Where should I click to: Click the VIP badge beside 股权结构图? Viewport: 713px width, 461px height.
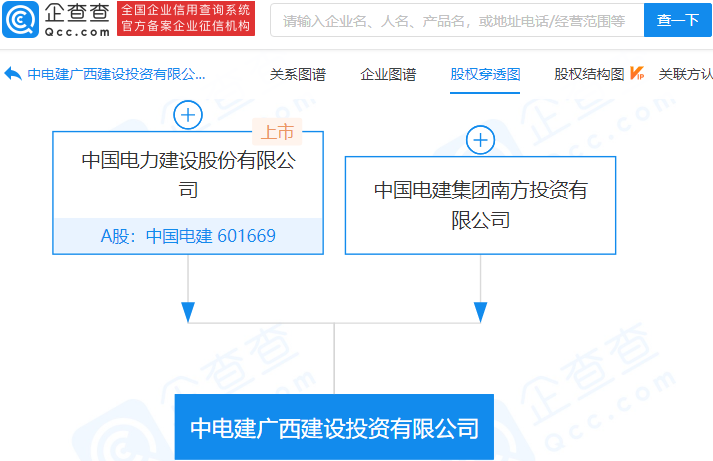tap(637, 74)
